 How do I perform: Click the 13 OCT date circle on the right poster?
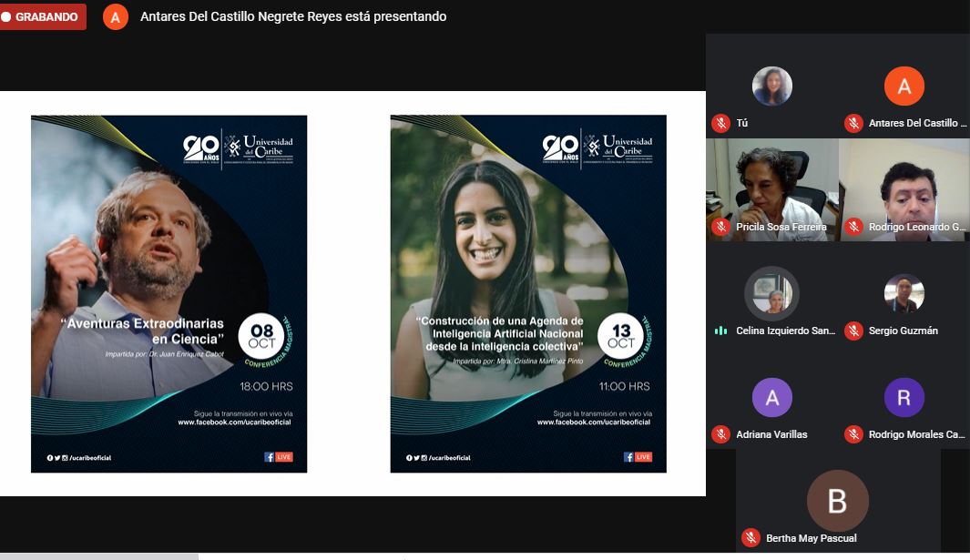[x=621, y=337]
